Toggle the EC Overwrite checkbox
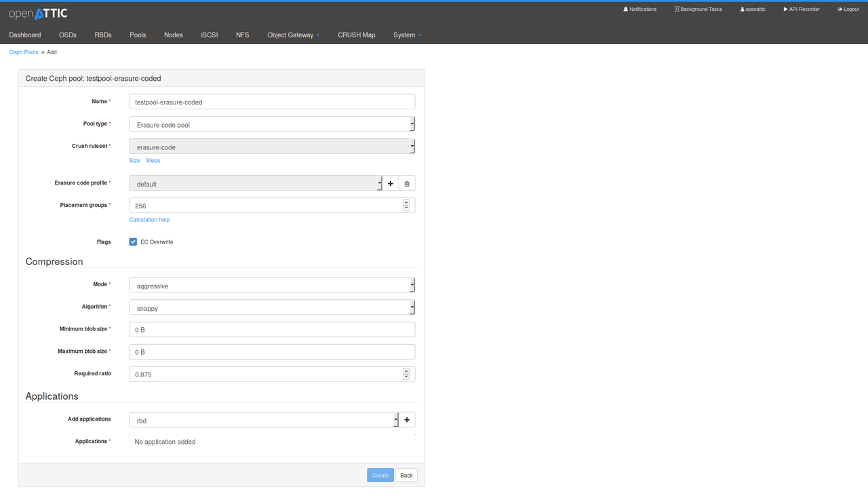Viewport: 868px width, 496px height. point(133,242)
